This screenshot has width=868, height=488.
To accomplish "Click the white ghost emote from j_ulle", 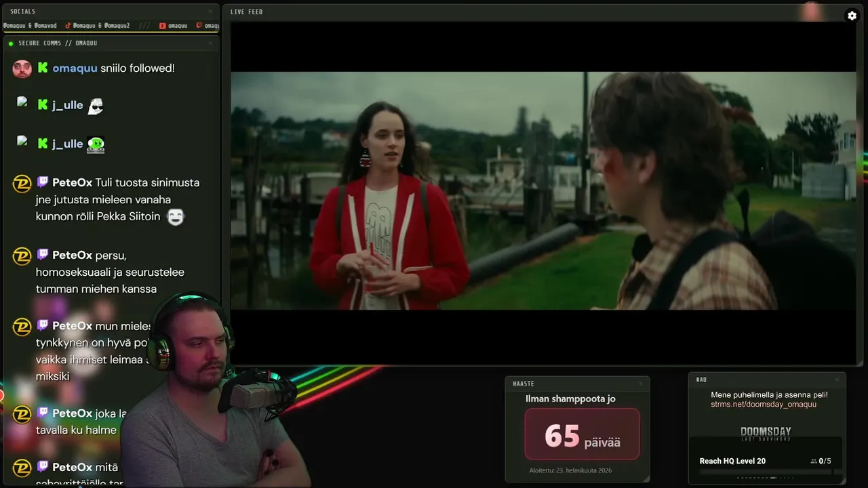I will 96,106.
